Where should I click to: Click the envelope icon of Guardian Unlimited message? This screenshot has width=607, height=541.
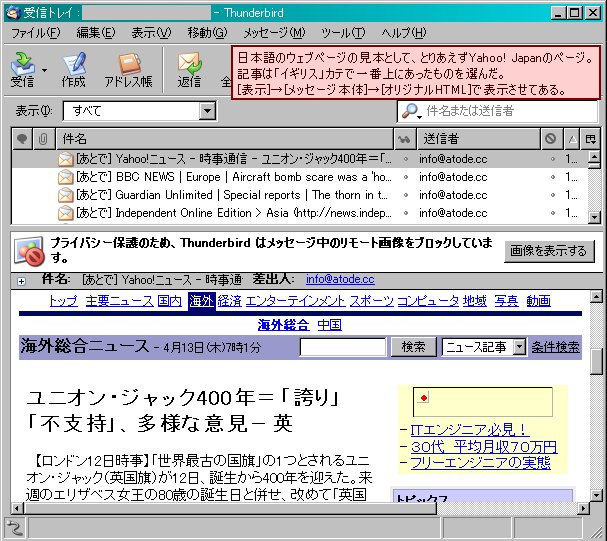pos(65,195)
